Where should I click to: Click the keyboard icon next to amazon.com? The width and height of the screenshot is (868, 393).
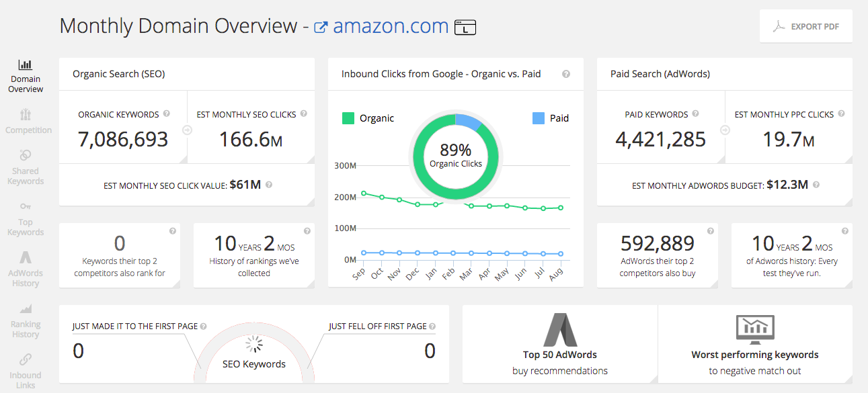[465, 28]
